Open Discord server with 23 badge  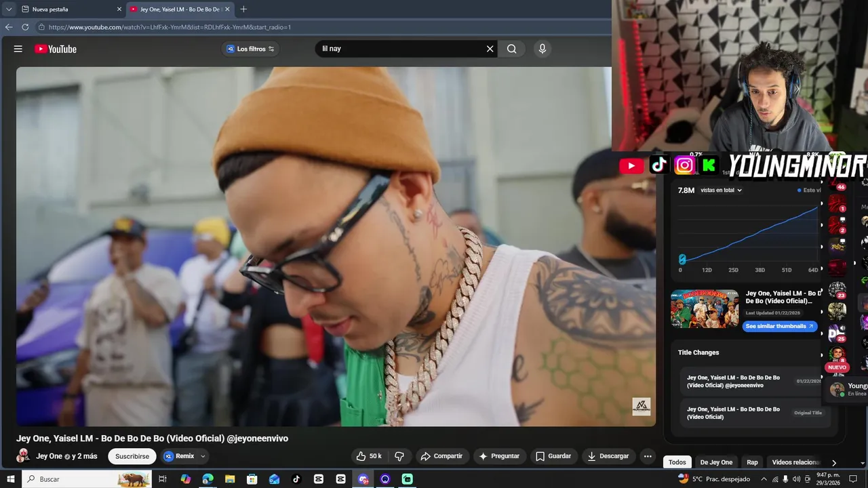tap(837, 290)
